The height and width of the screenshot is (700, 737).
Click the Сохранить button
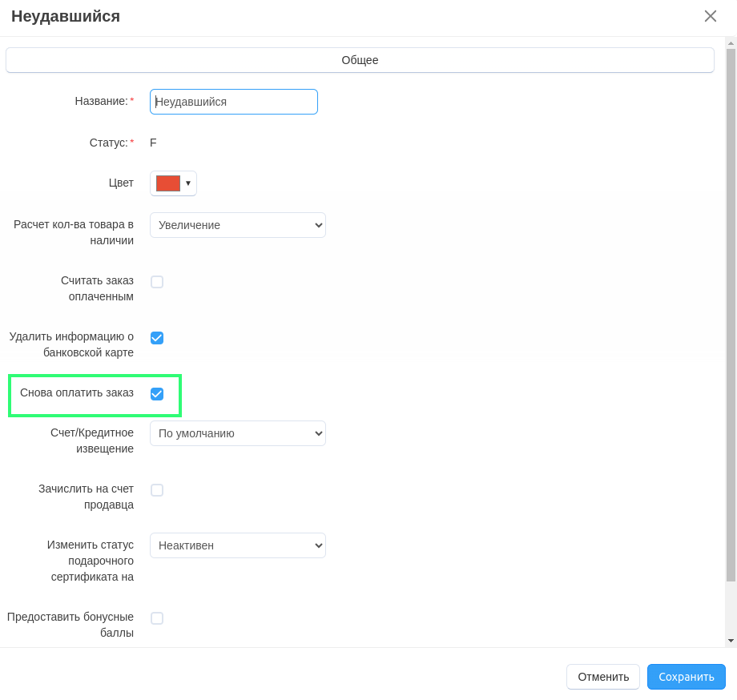(686, 677)
